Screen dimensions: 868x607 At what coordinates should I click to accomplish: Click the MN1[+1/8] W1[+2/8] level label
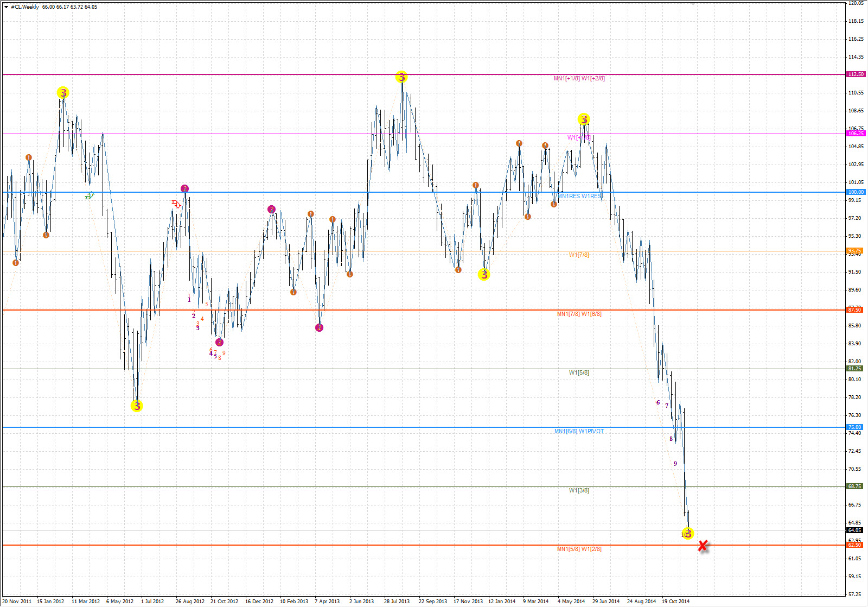point(579,79)
